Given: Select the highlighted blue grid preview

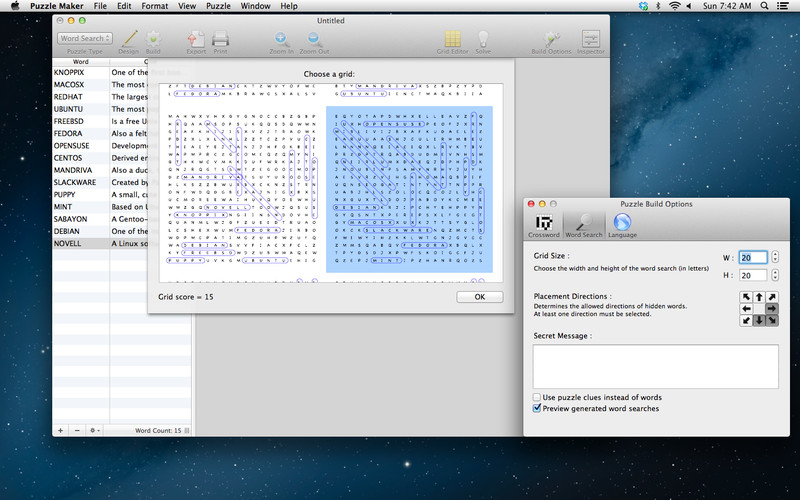Looking at the screenshot, I should point(409,189).
